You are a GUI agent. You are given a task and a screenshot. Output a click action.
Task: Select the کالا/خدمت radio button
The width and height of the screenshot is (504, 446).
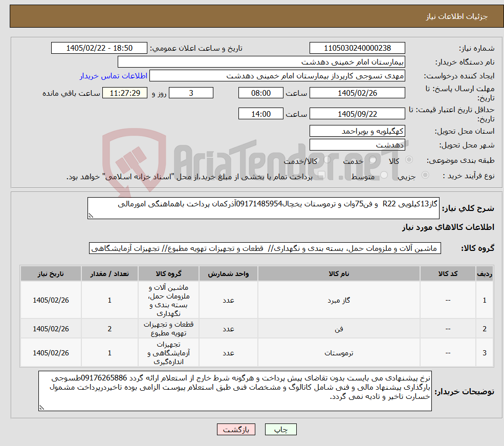pyautogui.click(x=327, y=159)
